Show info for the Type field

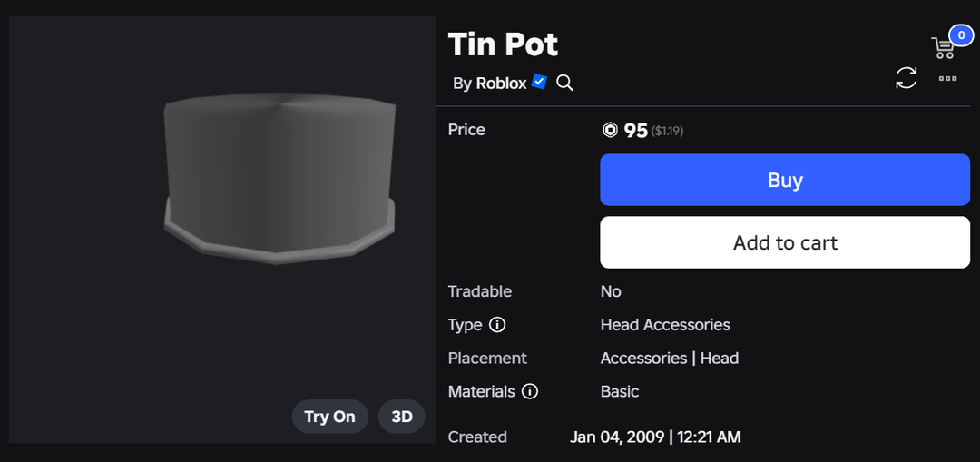click(497, 325)
